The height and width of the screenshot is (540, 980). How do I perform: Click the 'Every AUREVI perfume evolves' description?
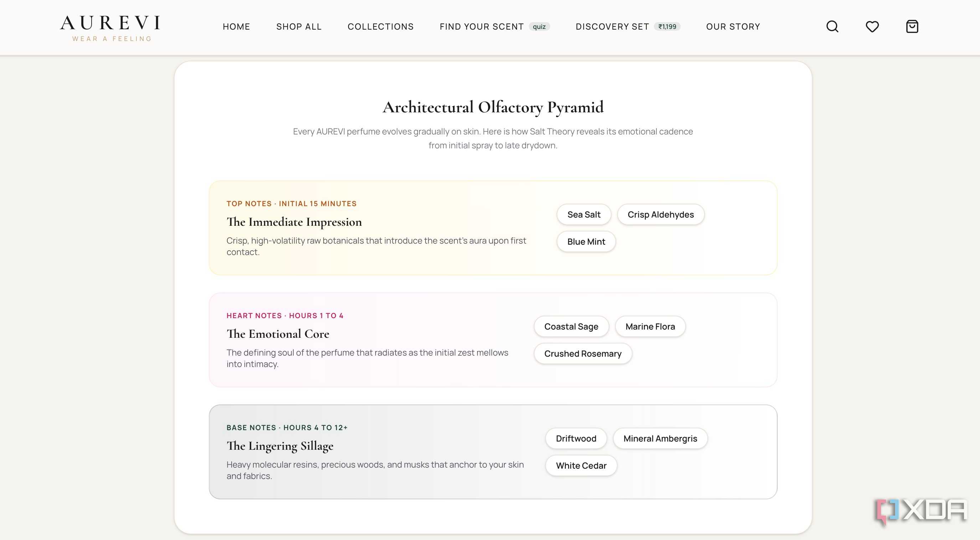pyautogui.click(x=492, y=138)
